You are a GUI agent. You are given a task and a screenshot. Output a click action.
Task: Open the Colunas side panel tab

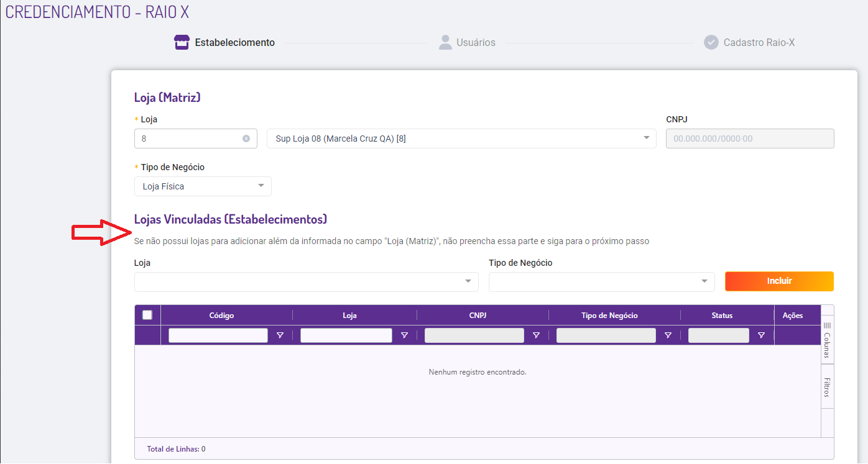827,340
